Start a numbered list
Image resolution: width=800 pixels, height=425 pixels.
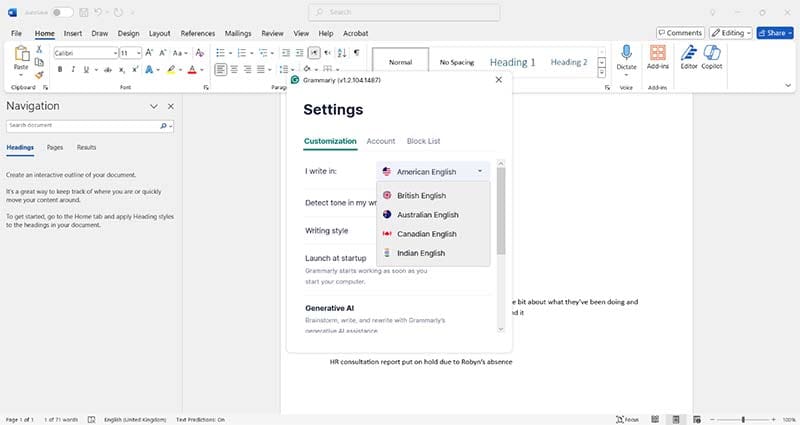tap(242, 53)
